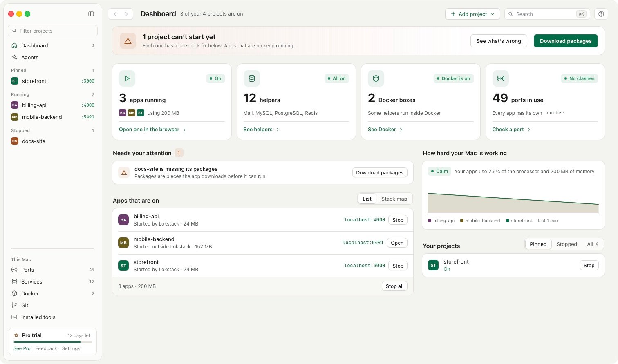Click the broadcast icon on ports card
Viewport: 618px width, 364px height.
click(x=501, y=78)
